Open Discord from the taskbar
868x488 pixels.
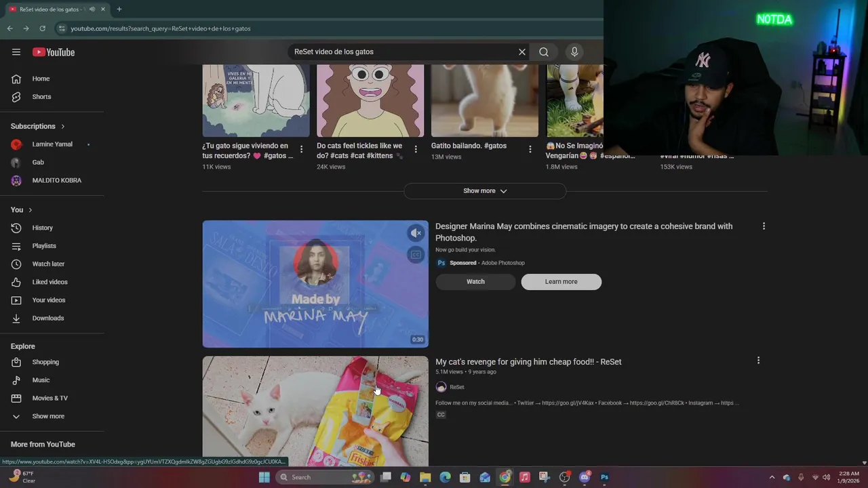585,477
